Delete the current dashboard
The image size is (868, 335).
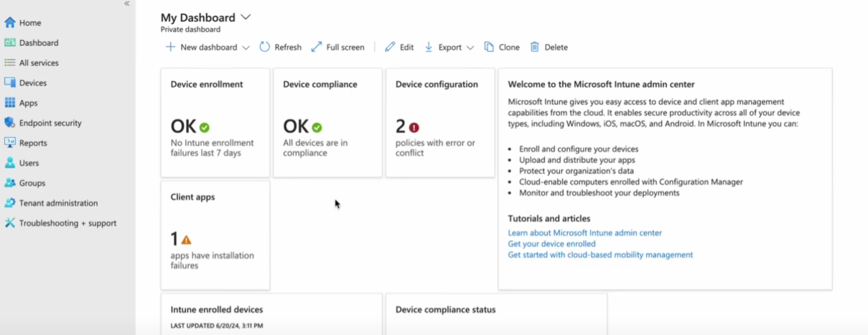(549, 47)
